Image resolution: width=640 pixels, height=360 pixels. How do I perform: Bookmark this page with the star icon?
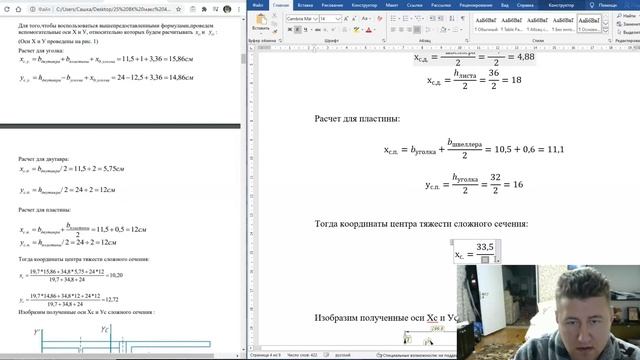point(178,9)
